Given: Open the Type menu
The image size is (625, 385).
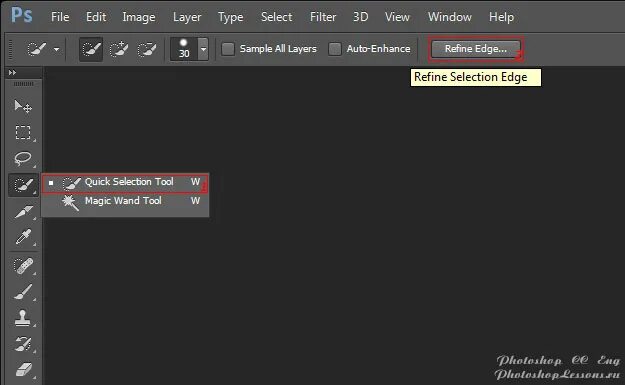Looking at the screenshot, I should tap(230, 17).
